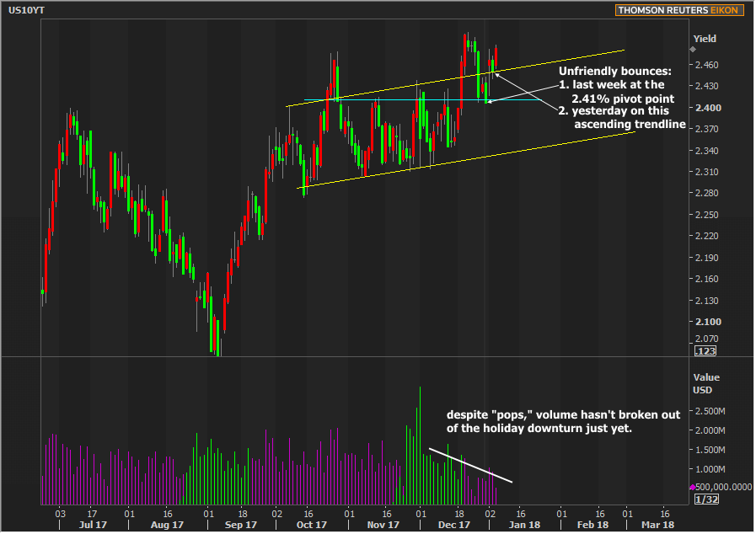
Task: Click the magenta diamond volume marker icon
Action: (x=693, y=487)
